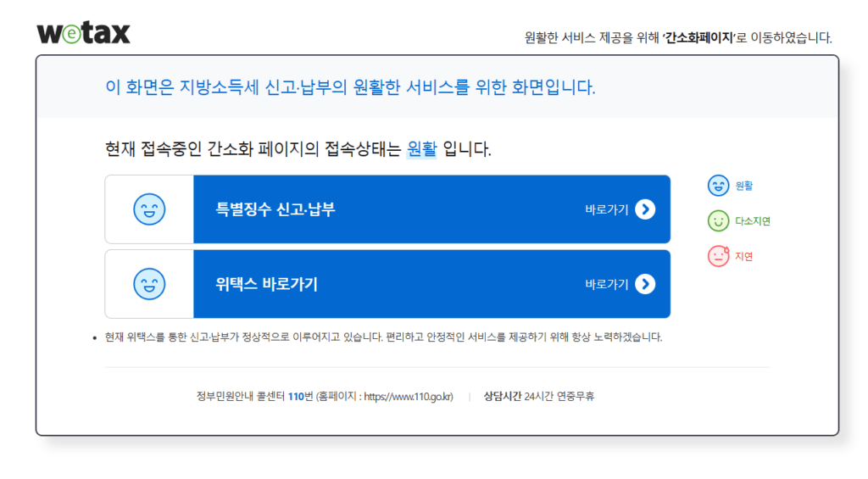Image resolution: width=868 pixels, height=479 pixels.
Task: Click smiley status icon beside 특별징수 신고·납부
Action: click(x=149, y=209)
